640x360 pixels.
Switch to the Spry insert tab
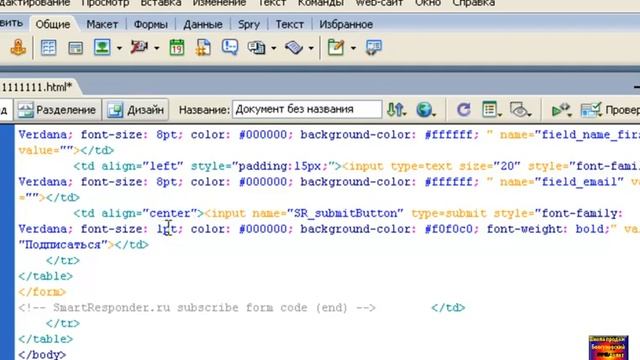click(249, 24)
